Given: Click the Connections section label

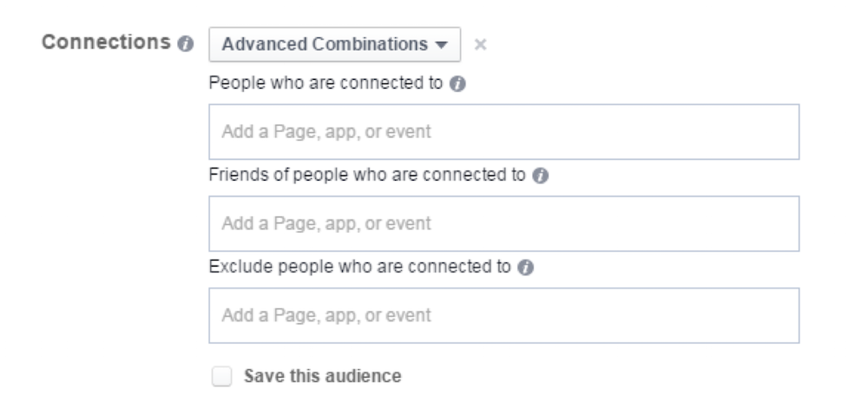Looking at the screenshot, I should tap(106, 42).
